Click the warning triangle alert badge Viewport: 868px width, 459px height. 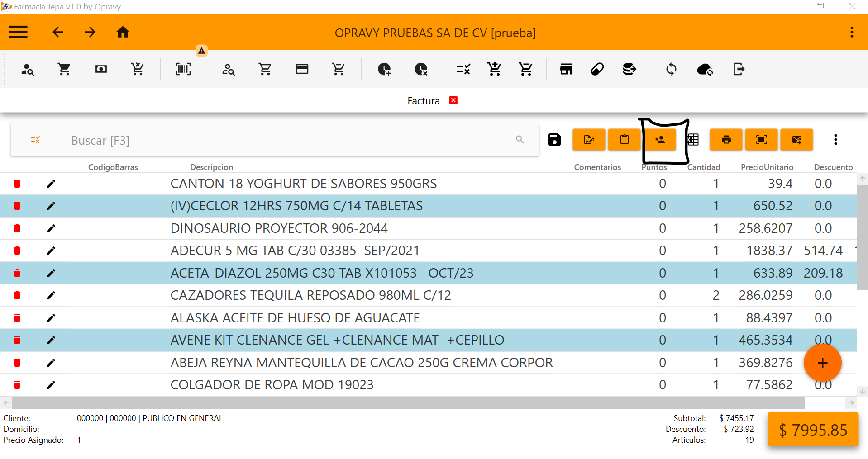[x=202, y=51]
